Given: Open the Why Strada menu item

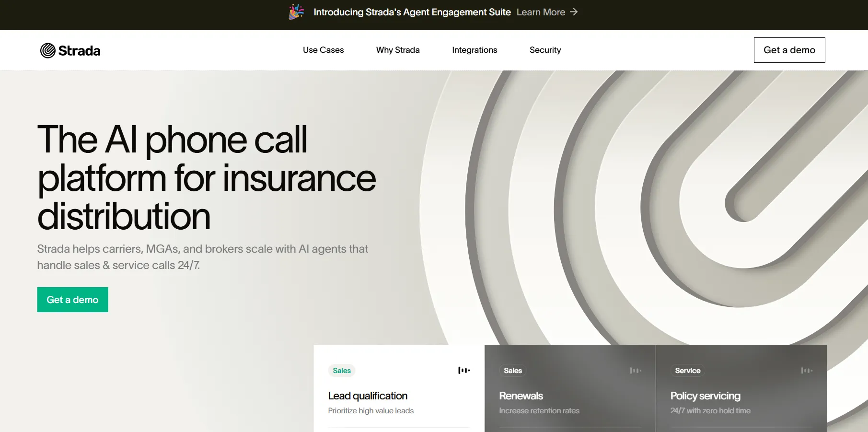Looking at the screenshot, I should pyautogui.click(x=398, y=50).
